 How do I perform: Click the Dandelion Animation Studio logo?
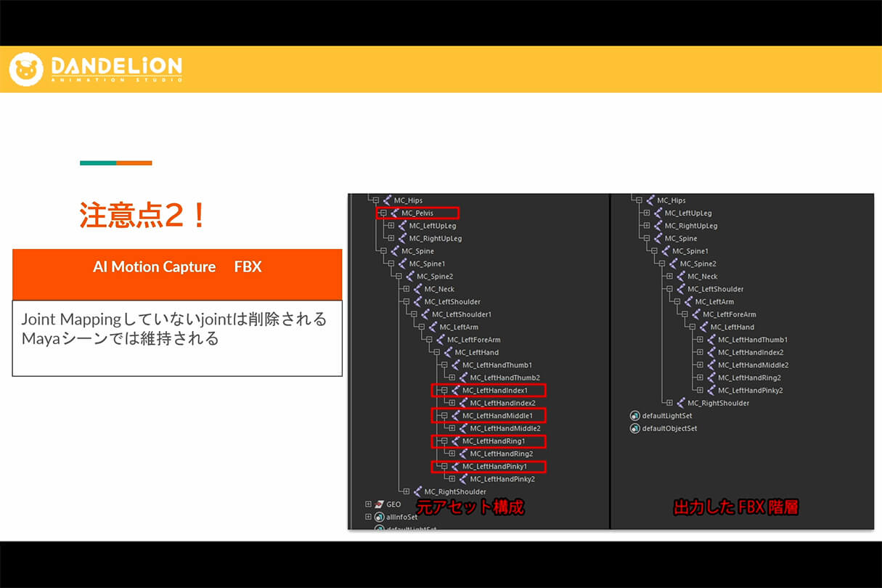point(98,70)
